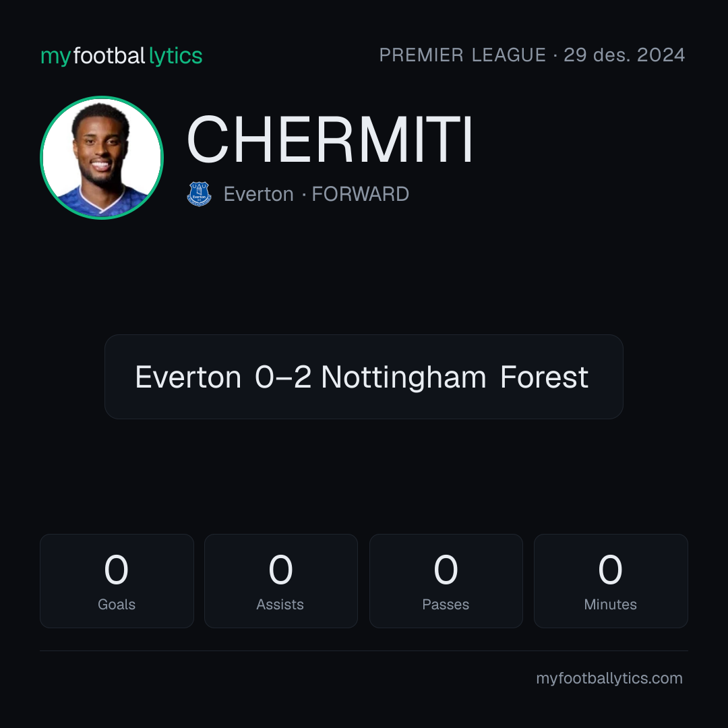Click the Everton club crest icon
The width and height of the screenshot is (728, 728).
(199, 193)
